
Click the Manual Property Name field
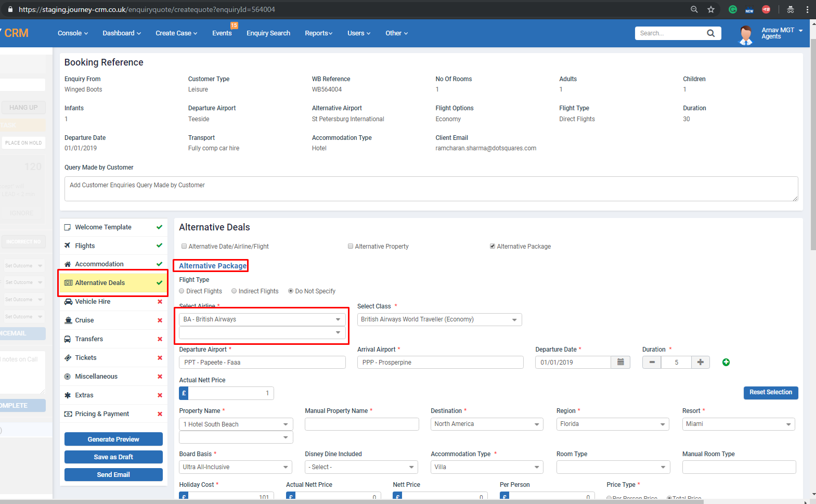pos(361,424)
